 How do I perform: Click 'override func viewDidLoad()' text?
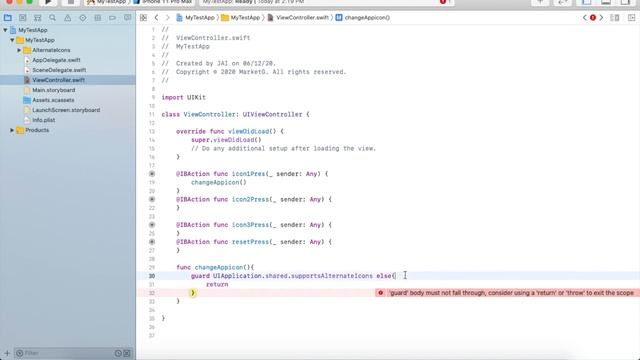(x=226, y=131)
